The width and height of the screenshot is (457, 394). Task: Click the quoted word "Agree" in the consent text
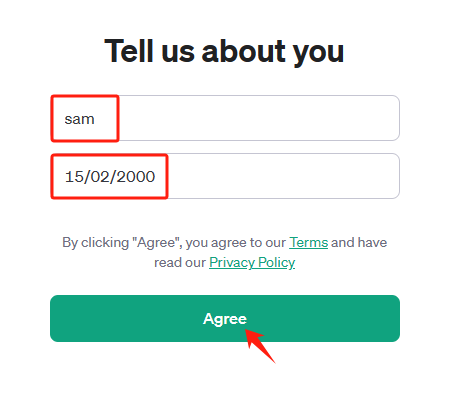click(x=156, y=243)
